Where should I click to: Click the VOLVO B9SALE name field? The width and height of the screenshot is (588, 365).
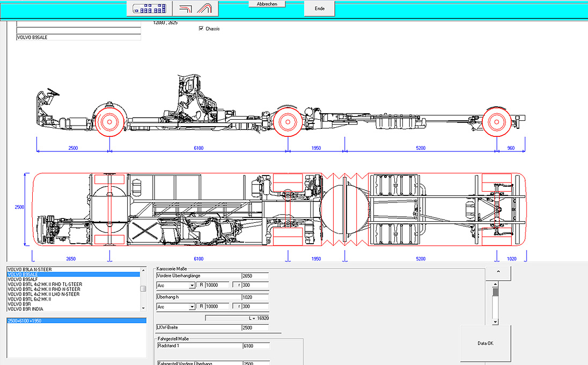click(x=79, y=38)
